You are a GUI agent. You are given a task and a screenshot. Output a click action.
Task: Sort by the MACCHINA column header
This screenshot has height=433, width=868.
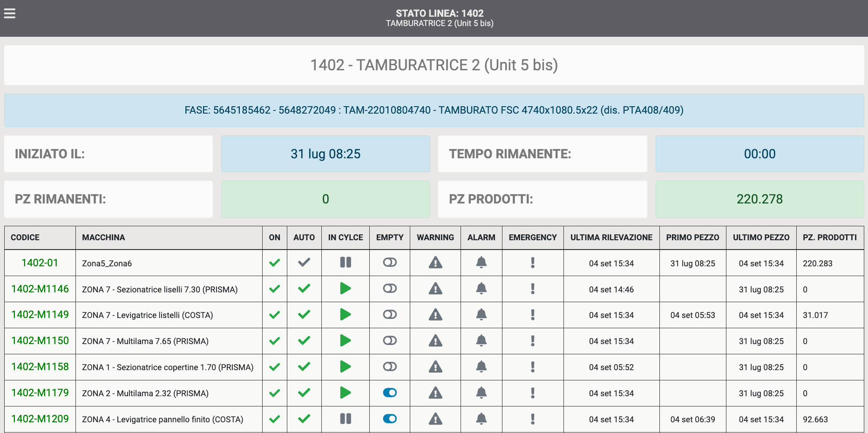click(103, 237)
